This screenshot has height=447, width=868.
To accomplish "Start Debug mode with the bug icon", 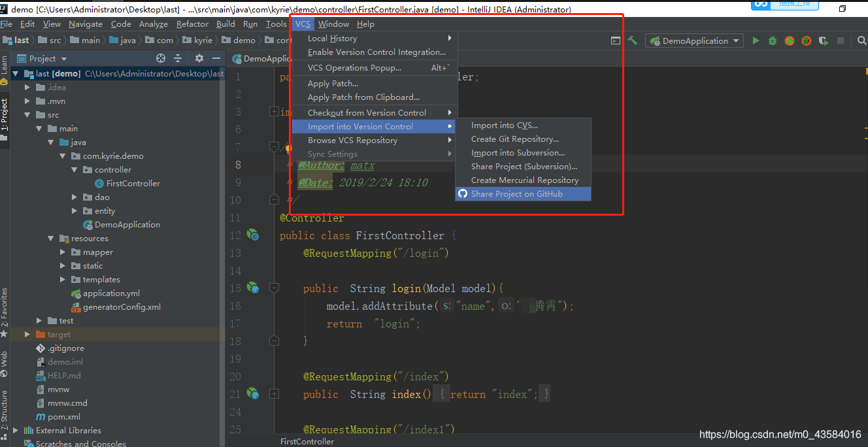I will coord(772,41).
